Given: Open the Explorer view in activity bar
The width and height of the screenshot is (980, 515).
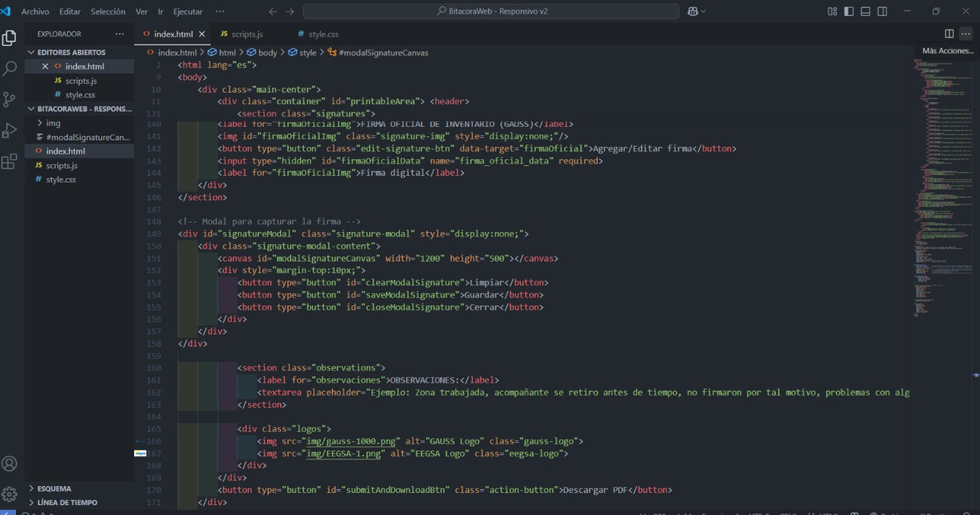Looking at the screenshot, I should (9, 37).
